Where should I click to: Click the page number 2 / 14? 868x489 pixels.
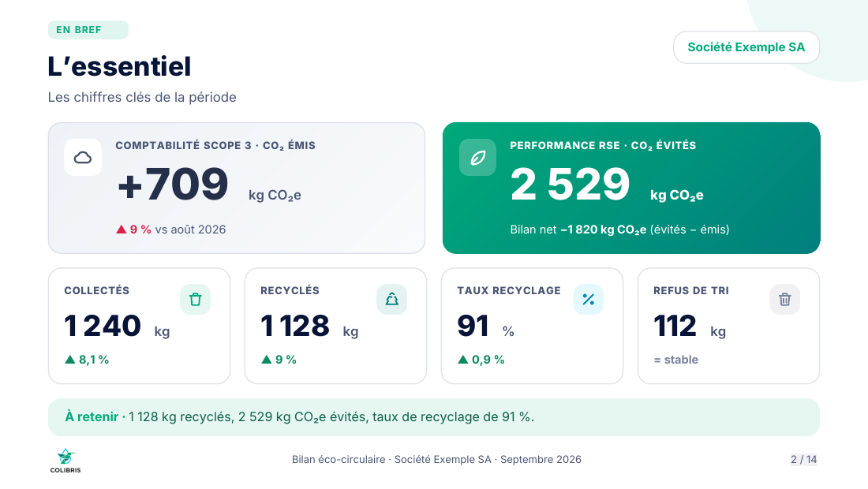point(804,459)
